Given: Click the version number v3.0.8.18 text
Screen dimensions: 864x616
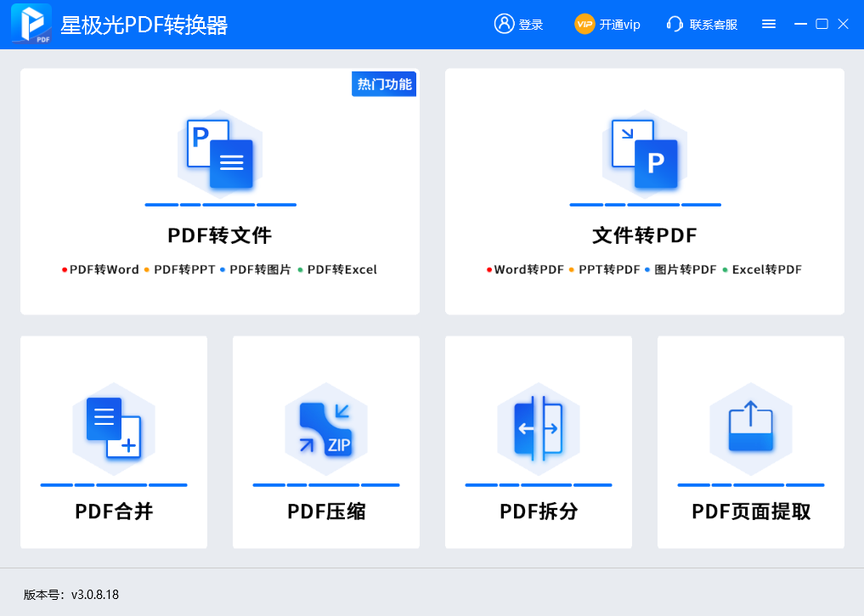Looking at the screenshot, I should (96, 595).
